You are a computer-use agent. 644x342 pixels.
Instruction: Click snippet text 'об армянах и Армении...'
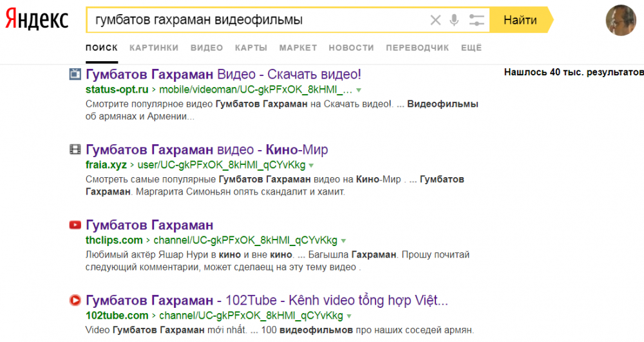[x=140, y=116]
